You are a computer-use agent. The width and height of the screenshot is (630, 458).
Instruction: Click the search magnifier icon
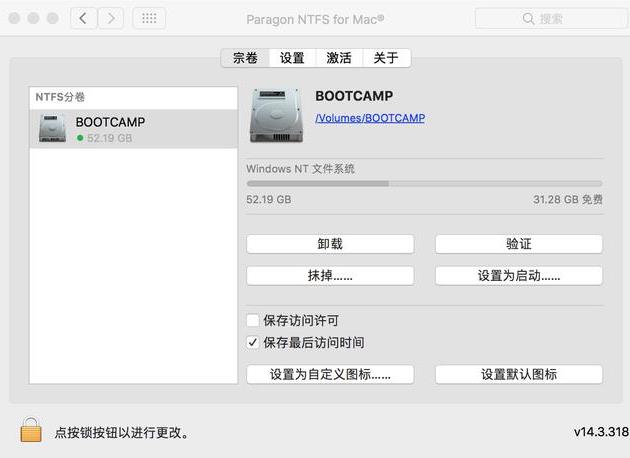click(528, 19)
